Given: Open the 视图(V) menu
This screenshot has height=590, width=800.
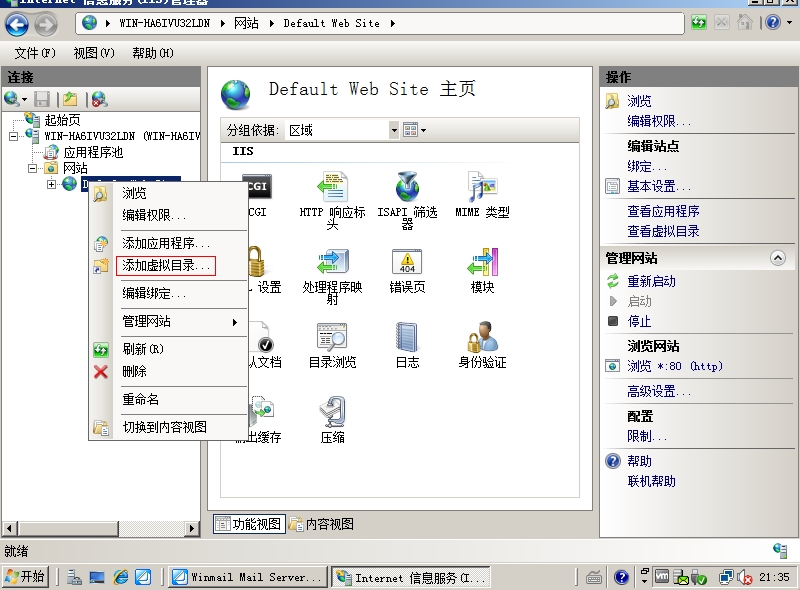Looking at the screenshot, I should (x=94, y=53).
